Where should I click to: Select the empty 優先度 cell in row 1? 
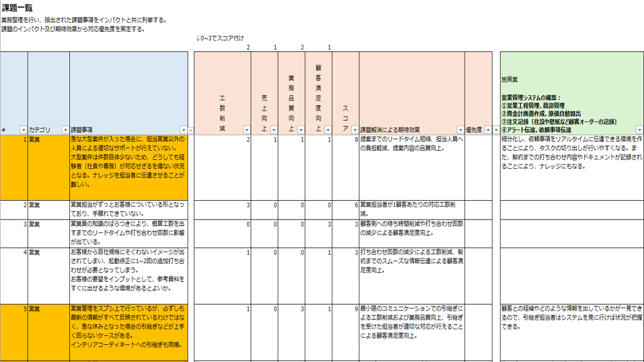point(479,168)
